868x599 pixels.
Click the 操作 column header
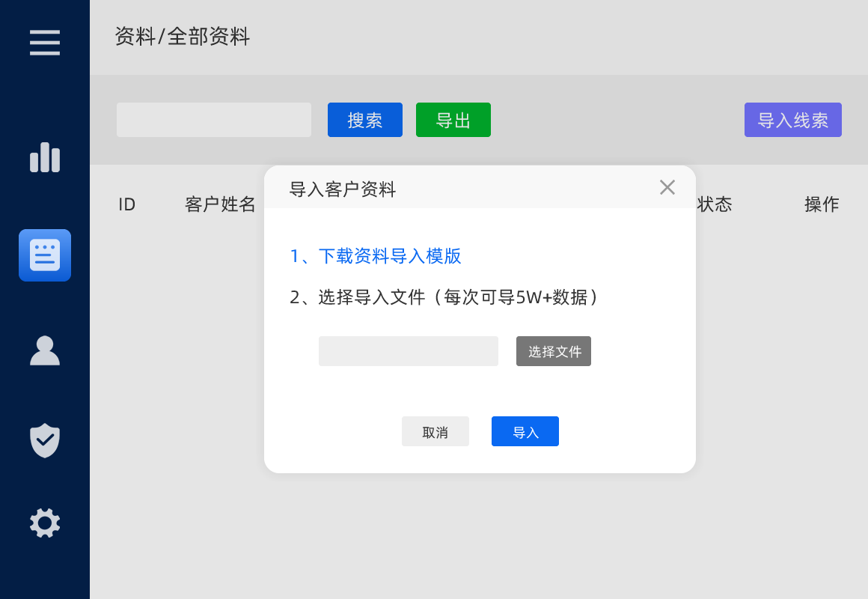822,204
